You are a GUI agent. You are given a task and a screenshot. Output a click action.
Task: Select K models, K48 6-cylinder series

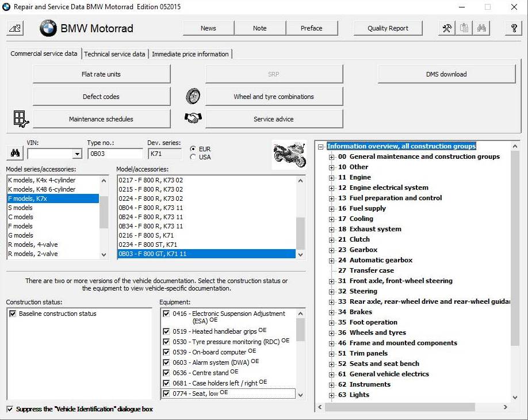click(53, 189)
